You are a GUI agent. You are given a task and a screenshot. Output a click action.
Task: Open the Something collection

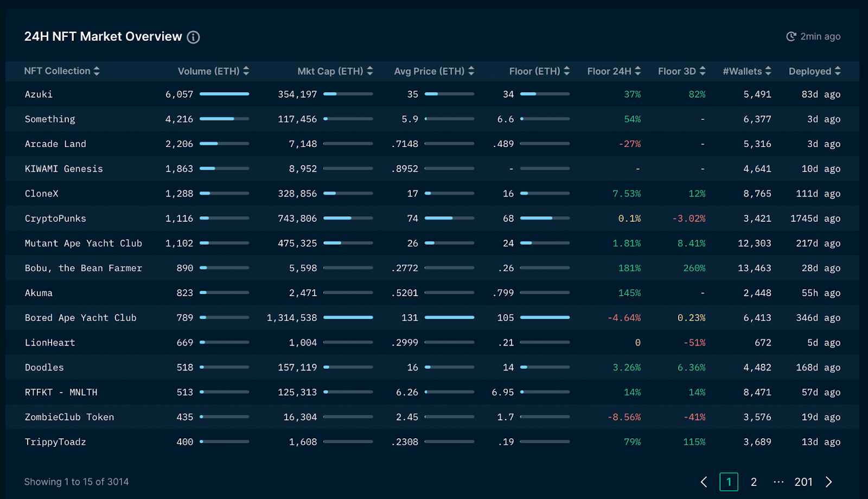point(50,119)
